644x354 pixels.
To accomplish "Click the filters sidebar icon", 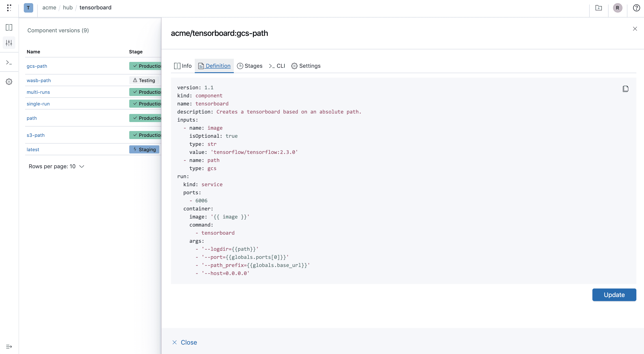I will pos(9,42).
